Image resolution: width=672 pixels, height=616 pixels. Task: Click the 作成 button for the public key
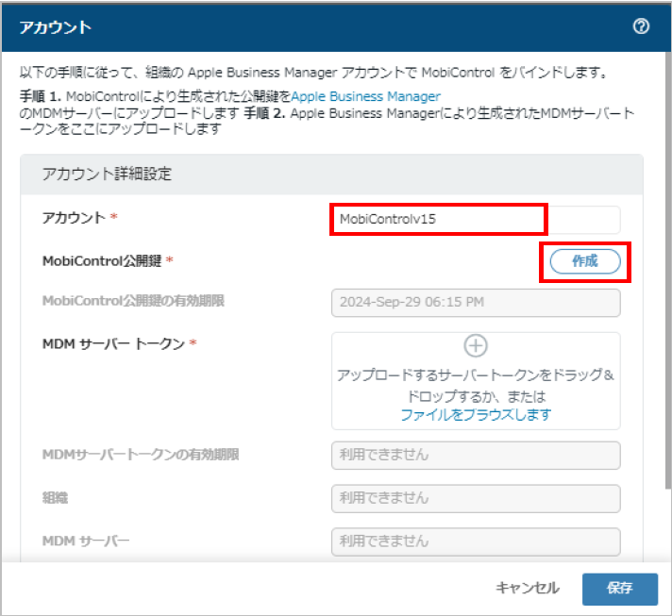click(585, 261)
